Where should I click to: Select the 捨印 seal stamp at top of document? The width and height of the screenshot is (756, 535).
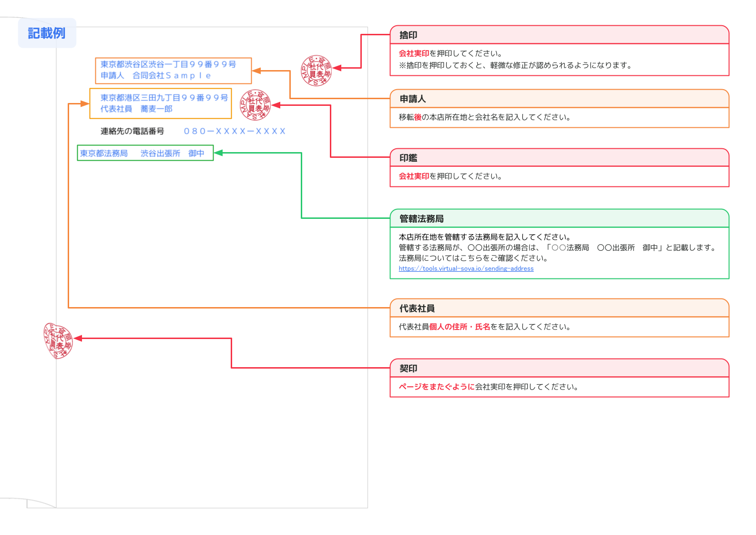[316, 71]
